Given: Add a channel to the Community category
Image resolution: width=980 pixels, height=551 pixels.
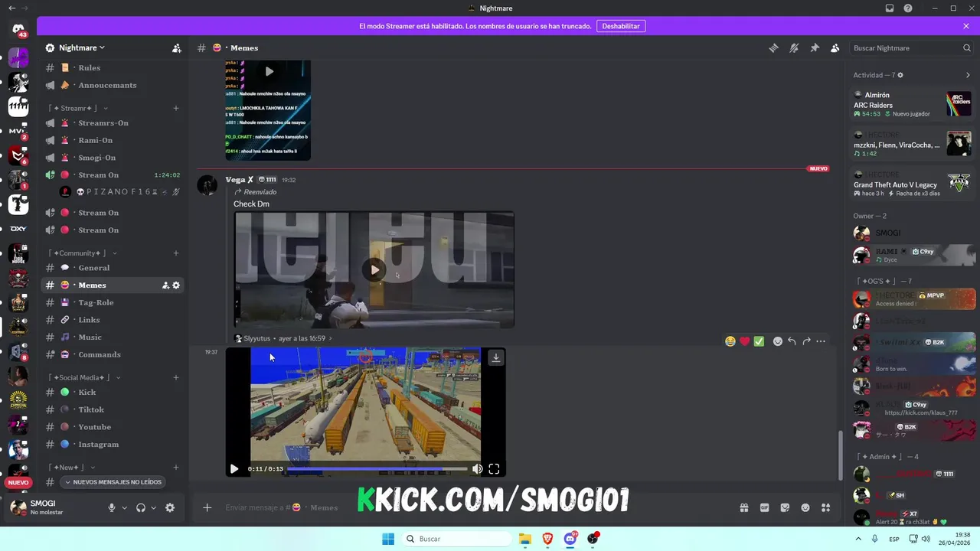Looking at the screenshot, I should tap(176, 253).
